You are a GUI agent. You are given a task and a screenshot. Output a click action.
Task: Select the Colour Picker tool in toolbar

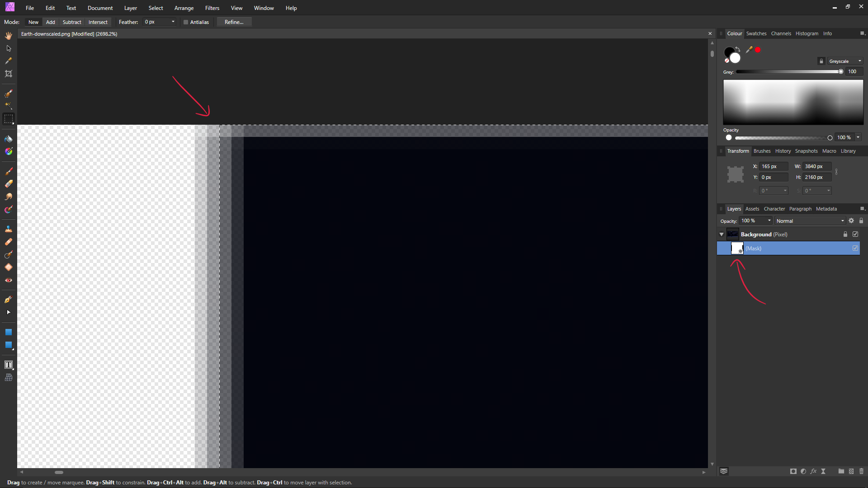click(9, 61)
